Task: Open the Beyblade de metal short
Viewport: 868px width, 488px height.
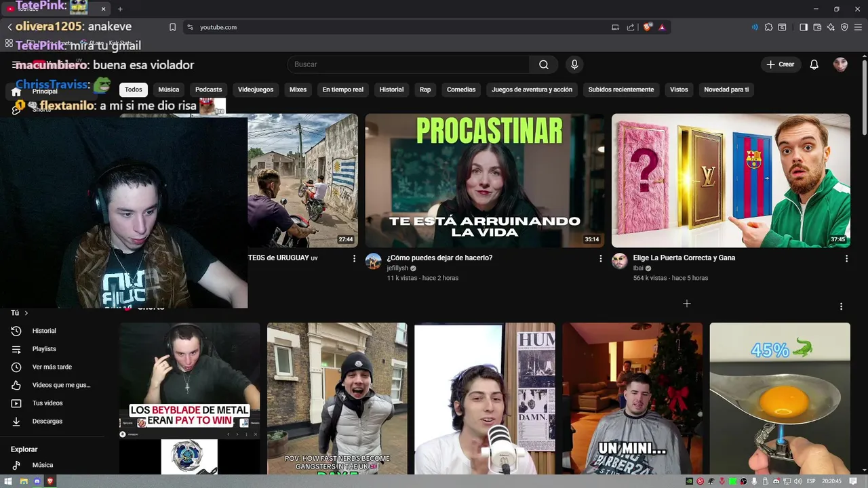Action: (190, 399)
